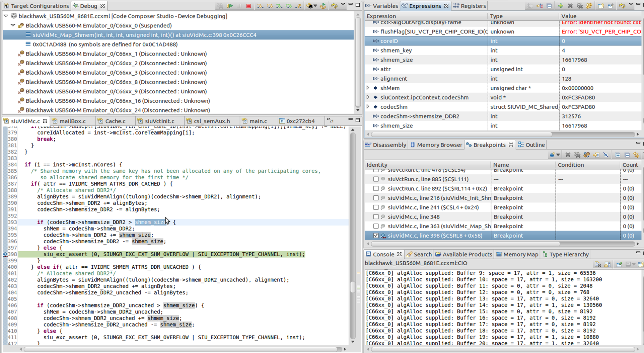Expand all in Breakpoints view
This screenshot has width=644, height=353.
click(618, 155)
